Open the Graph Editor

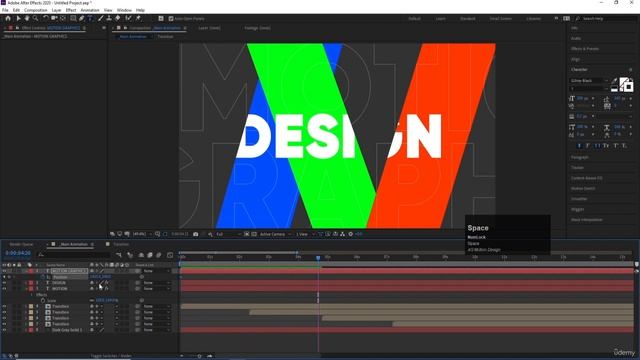[170, 255]
